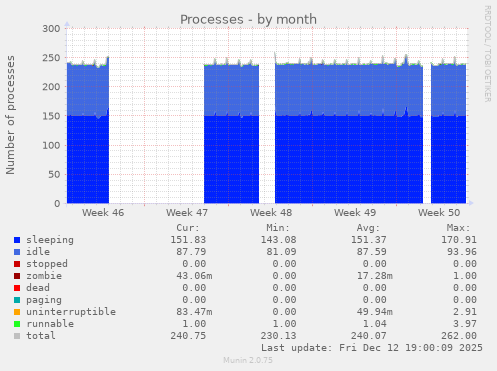
Task: Click idle average value 87.59
Action: click(x=372, y=252)
